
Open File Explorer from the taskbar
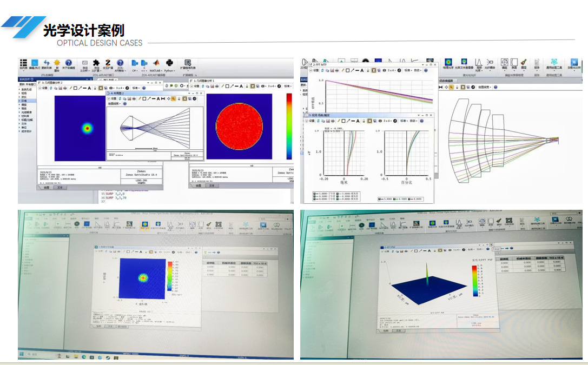(x=76, y=356)
